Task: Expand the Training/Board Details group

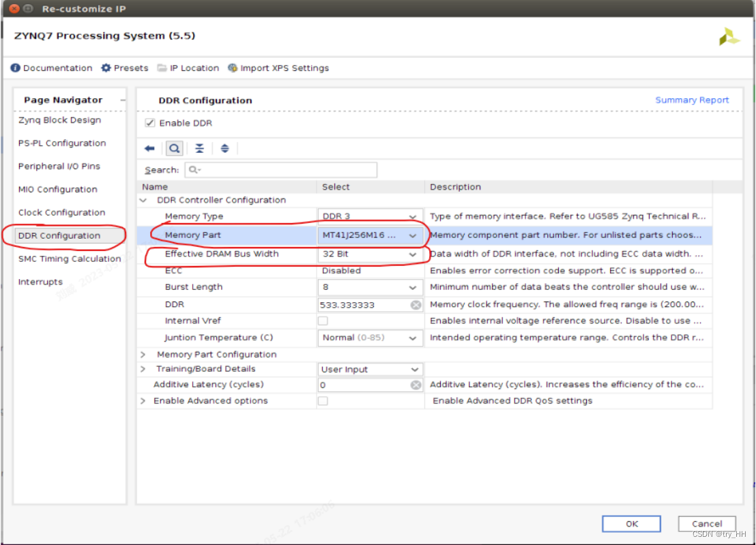Action: coord(143,369)
